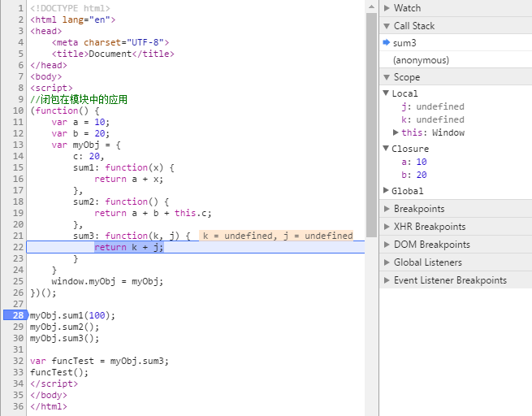Click the 'Scope' section header label
Screen dimensions: 532x416
point(407,77)
